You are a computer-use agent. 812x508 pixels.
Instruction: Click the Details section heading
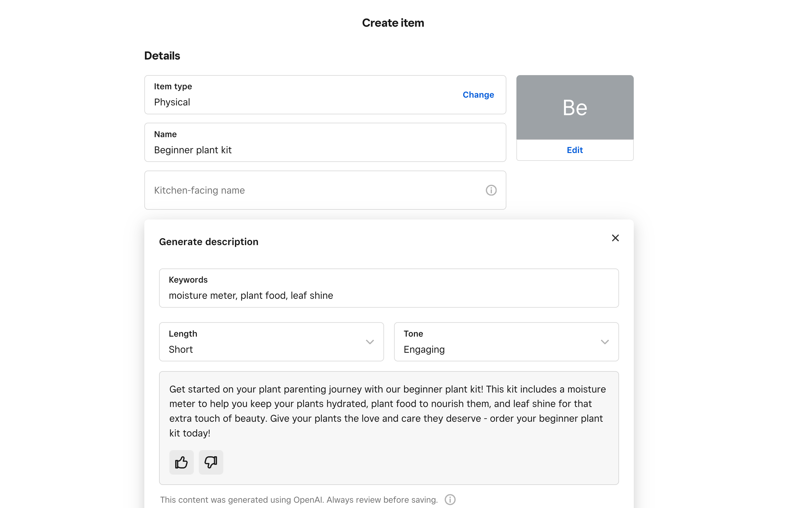tap(162, 56)
